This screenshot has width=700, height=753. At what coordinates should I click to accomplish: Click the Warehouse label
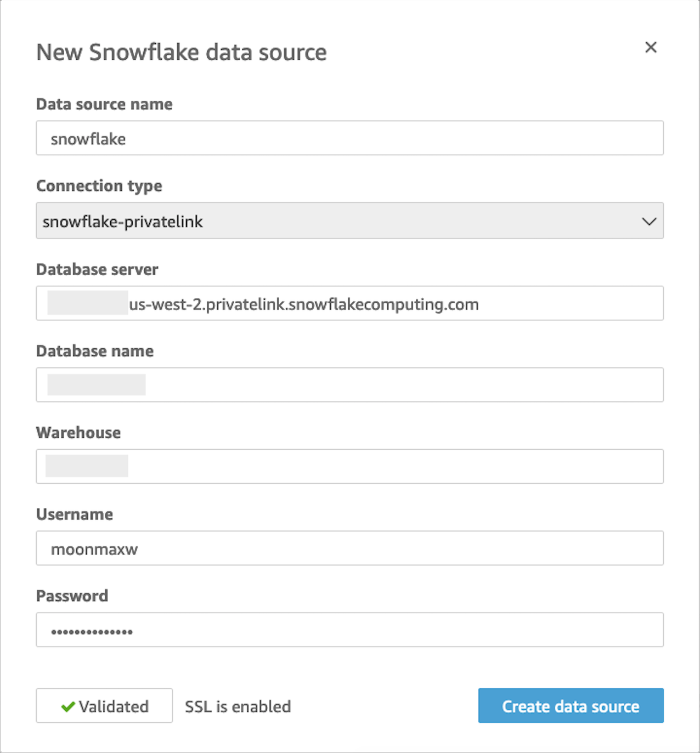pos(78,433)
